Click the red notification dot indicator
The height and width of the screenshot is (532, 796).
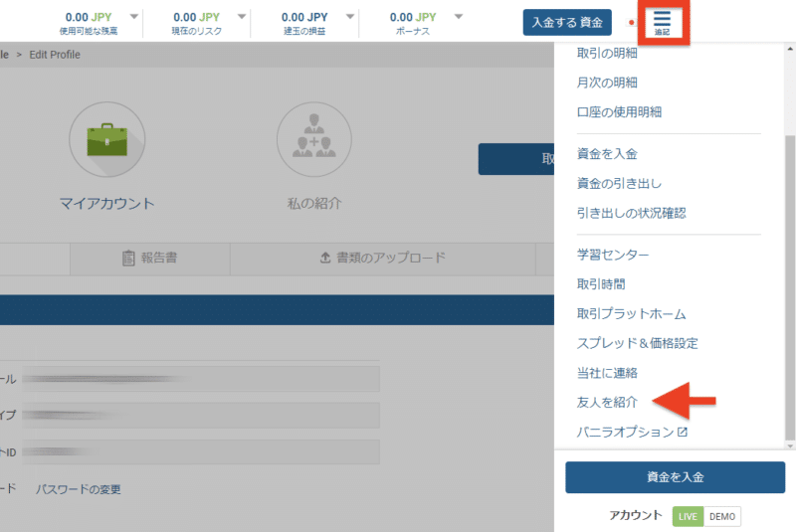coord(632,22)
